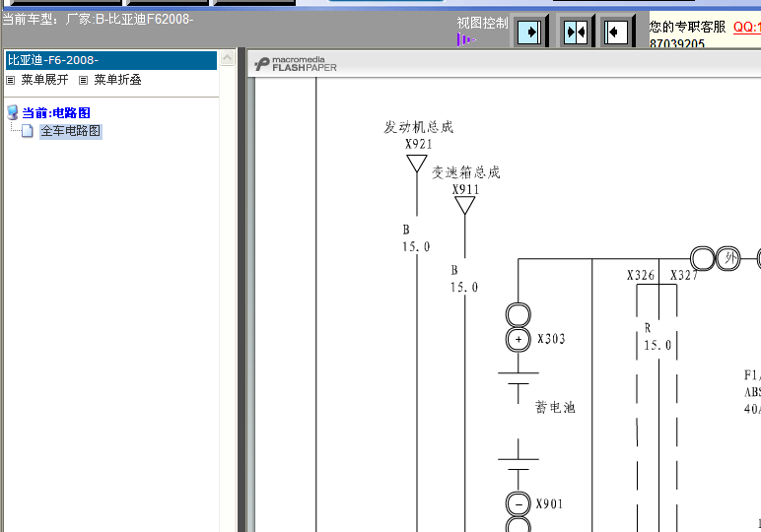Click the 外 circle connector symbol
Screen dimensions: 761x532
pyautogui.click(x=728, y=258)
